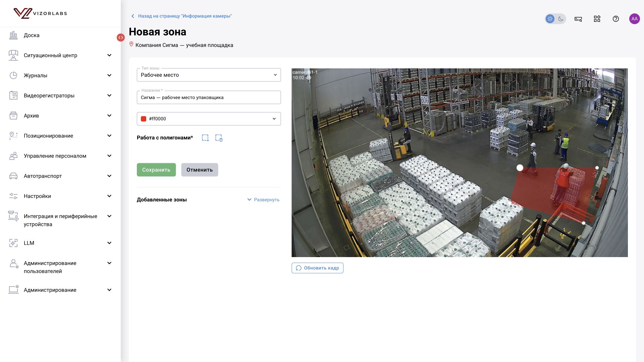Click the Ситуационный центр sidebar icon

click(13, 55)
